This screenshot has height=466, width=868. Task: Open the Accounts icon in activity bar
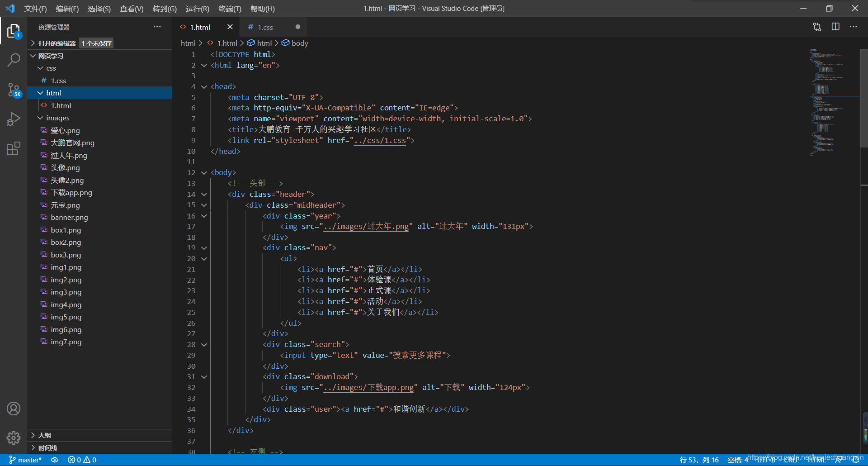[14, 409]
